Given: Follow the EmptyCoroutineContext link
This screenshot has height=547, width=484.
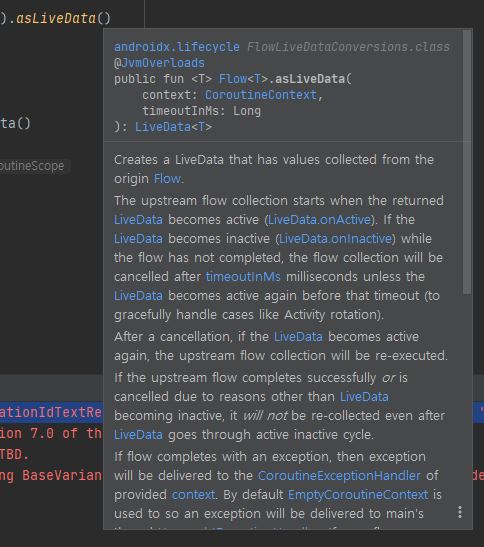Looking at the screenshot, I should pos(358,495).
